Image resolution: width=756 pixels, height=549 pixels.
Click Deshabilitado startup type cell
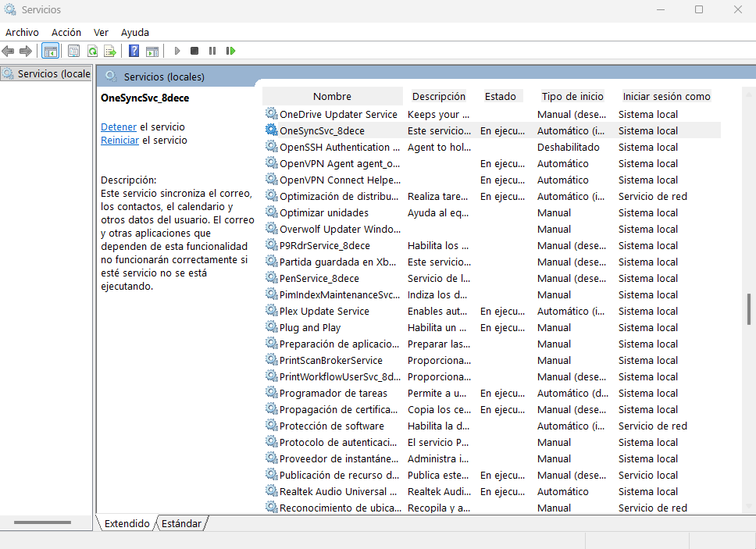(x=569, y=147)
